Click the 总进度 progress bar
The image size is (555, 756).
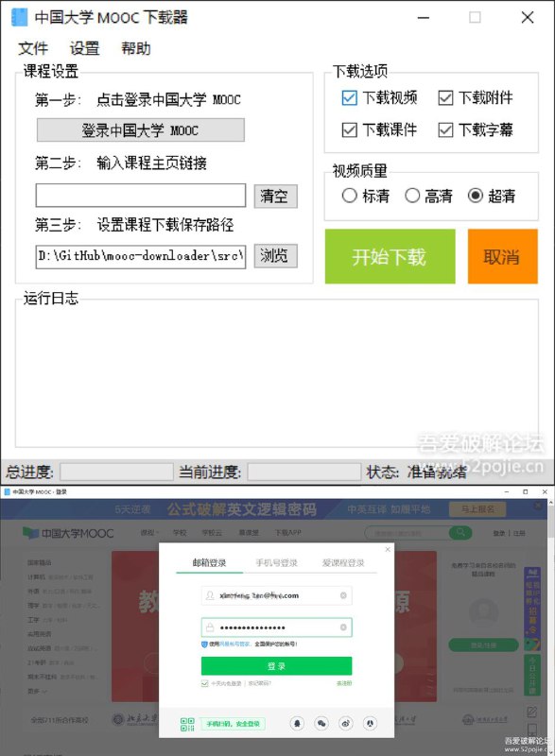tap(116, 472)
